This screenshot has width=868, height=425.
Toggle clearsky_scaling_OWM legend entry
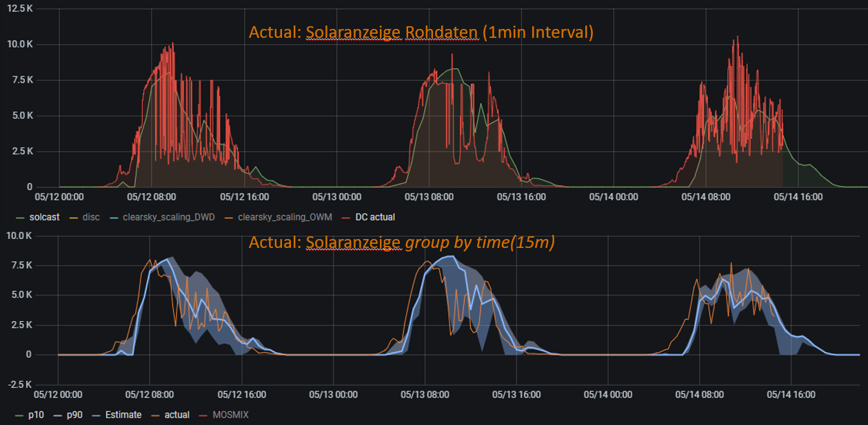pos(285,217)
